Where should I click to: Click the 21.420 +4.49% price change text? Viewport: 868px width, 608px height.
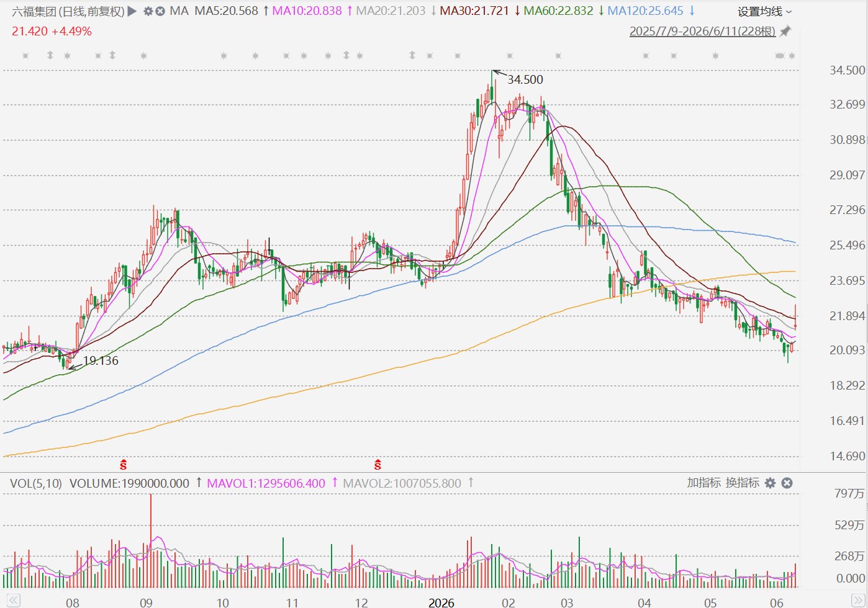click(x=52, y=31)
